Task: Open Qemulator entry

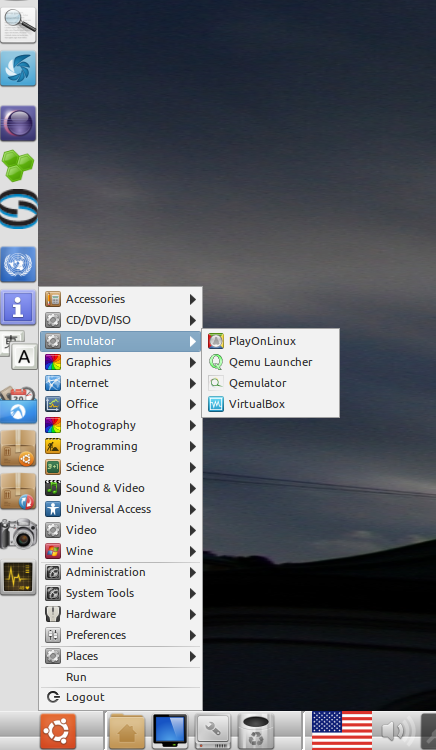Action: [x=271, y=383]
